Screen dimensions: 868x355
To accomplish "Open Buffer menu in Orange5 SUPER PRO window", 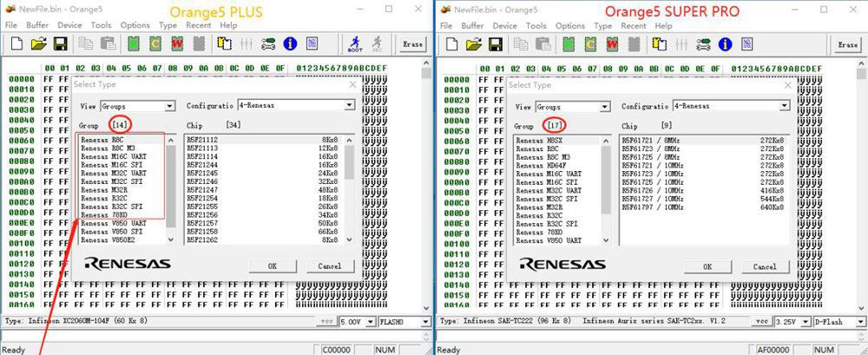I will pos(472,25).
